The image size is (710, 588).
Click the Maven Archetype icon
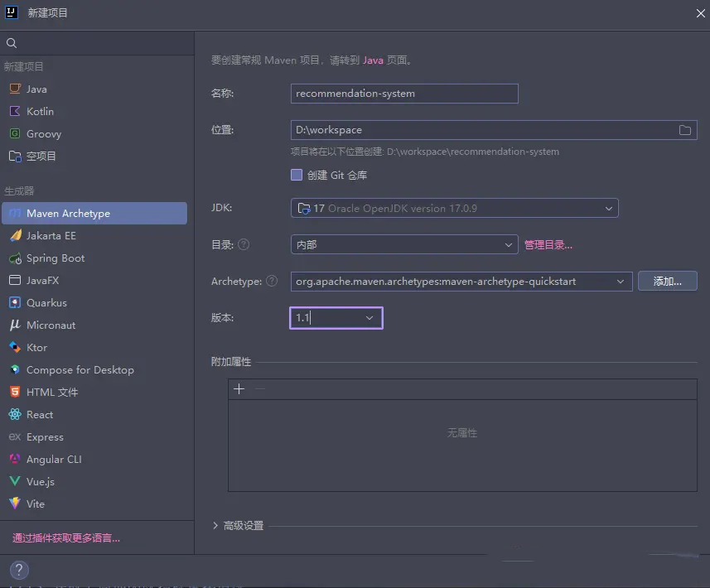coord(15,213)
